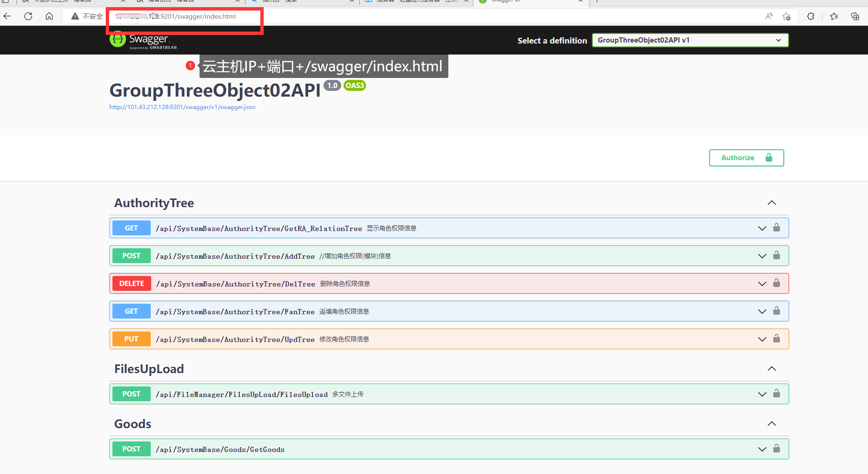Open the padlock on GetRA_RelationTree endpoint
Screen dimensions: 868x474
(777, 228)
